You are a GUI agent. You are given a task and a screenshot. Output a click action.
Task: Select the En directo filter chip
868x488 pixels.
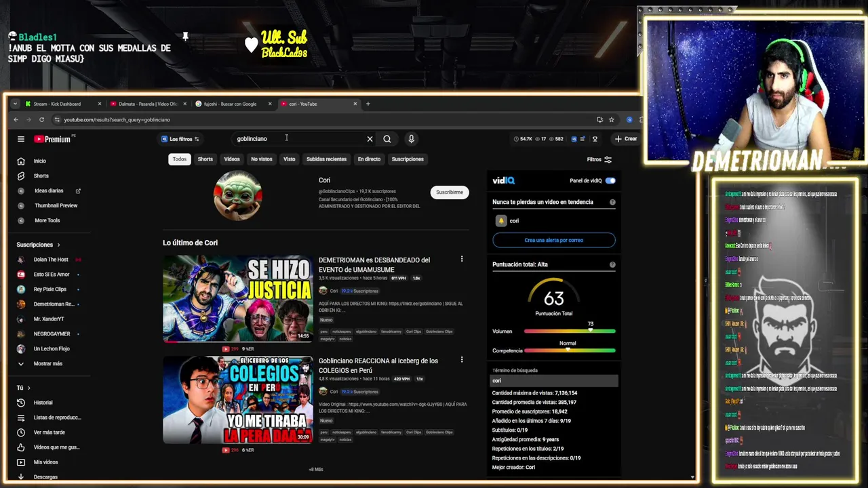click(369, 159)
